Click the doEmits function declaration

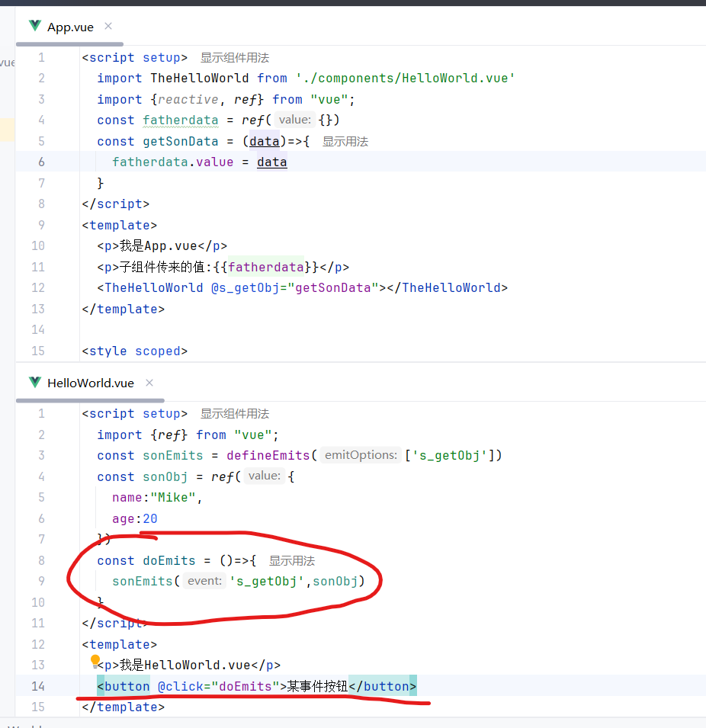pyautogui.click(x=169, y=561)
